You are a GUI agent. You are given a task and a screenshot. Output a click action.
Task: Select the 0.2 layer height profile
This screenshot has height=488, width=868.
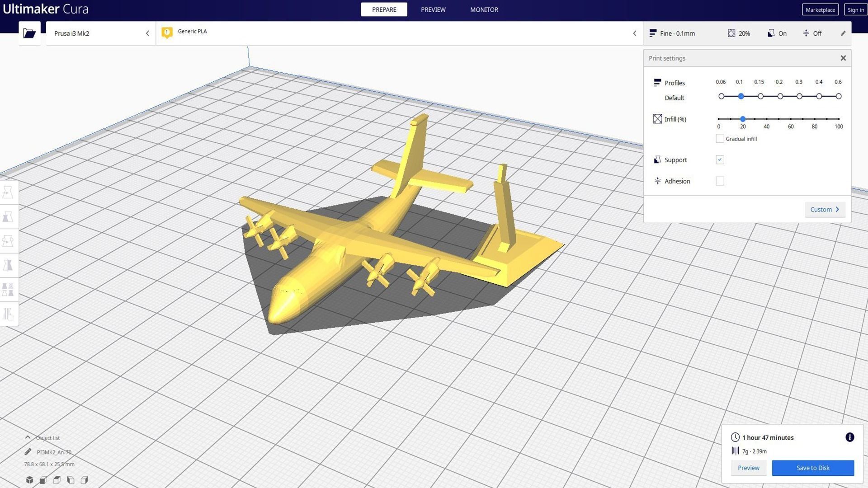point(780,96)
